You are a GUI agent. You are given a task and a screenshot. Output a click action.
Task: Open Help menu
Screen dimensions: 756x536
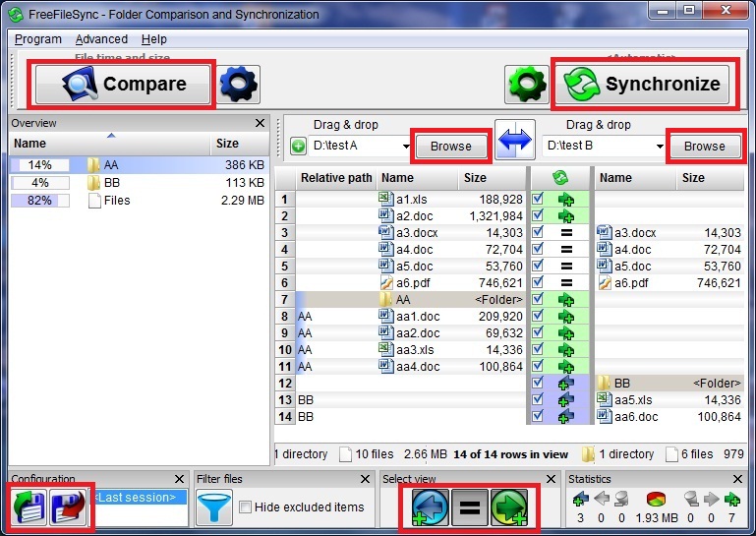click(154, 39)
